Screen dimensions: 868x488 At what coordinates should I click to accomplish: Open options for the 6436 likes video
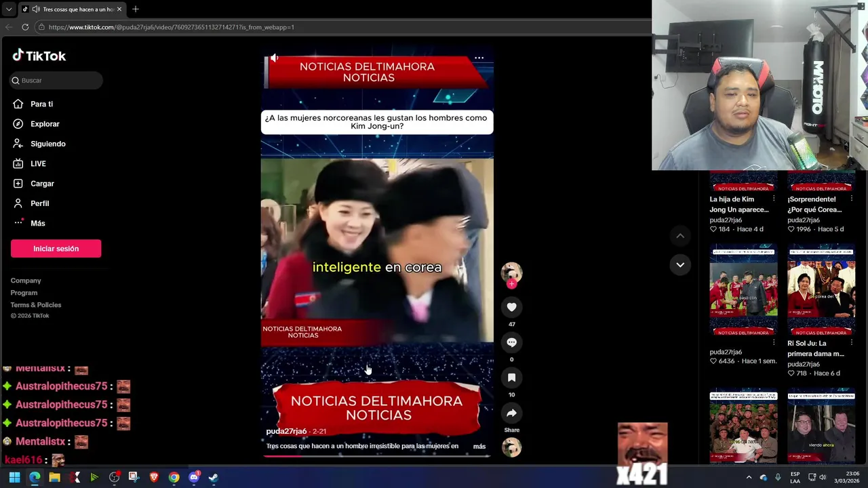774,344
